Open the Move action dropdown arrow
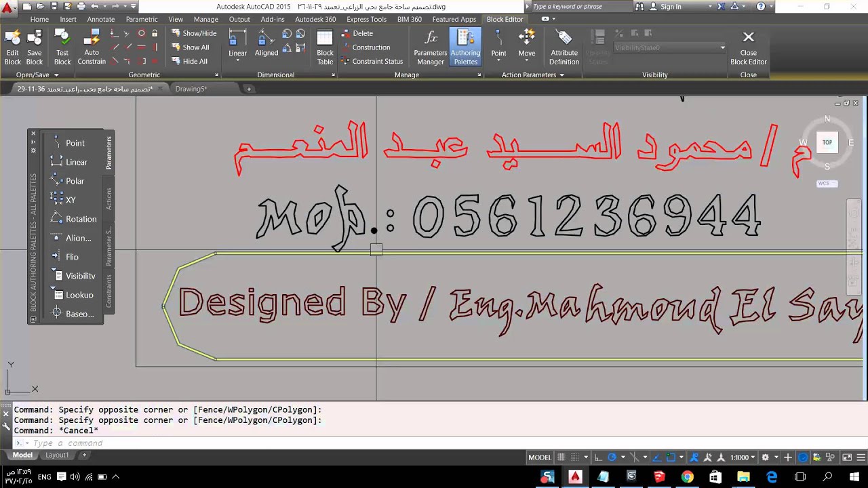This screenshot has height=488, width=868. (x=527, y=62)
